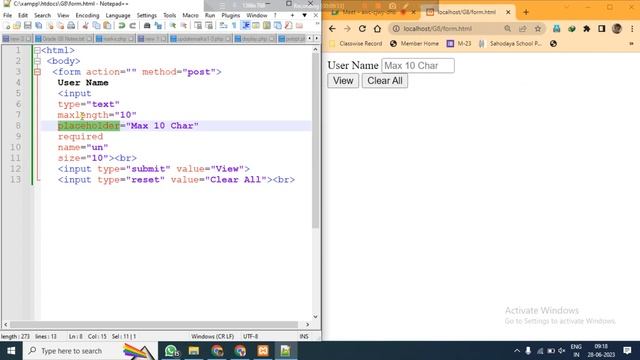
Task: Toggle the Word Wrap icon in Notepad++
Action: point(223,26)
